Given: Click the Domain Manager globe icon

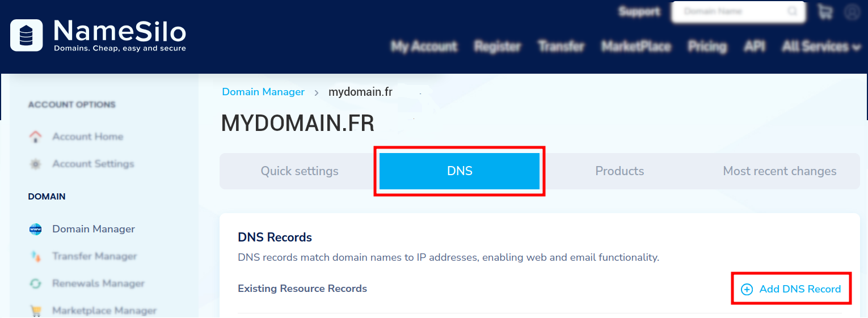Looking at the screenshot, I should (35, 229).
